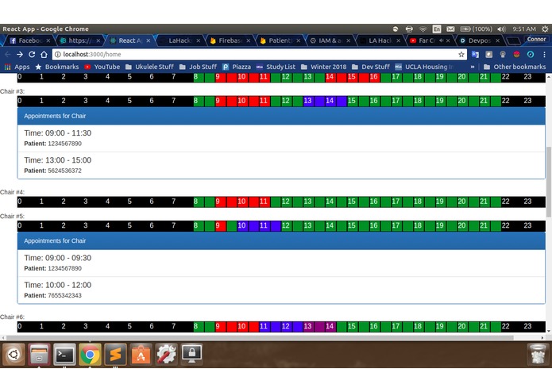
Task: Show hidden bookmarks with the chevron
Action: tap(473, 67)
